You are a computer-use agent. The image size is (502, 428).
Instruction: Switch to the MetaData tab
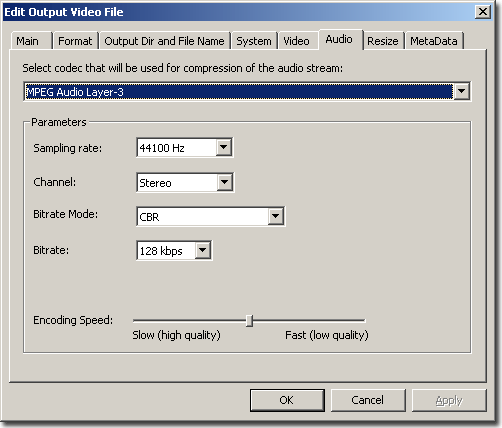(434, 41)
